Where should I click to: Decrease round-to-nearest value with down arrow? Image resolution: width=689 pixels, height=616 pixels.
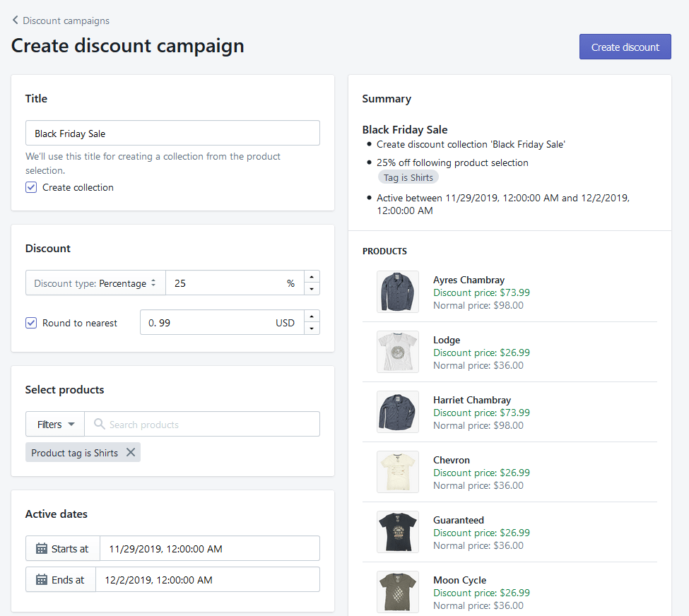312,328
